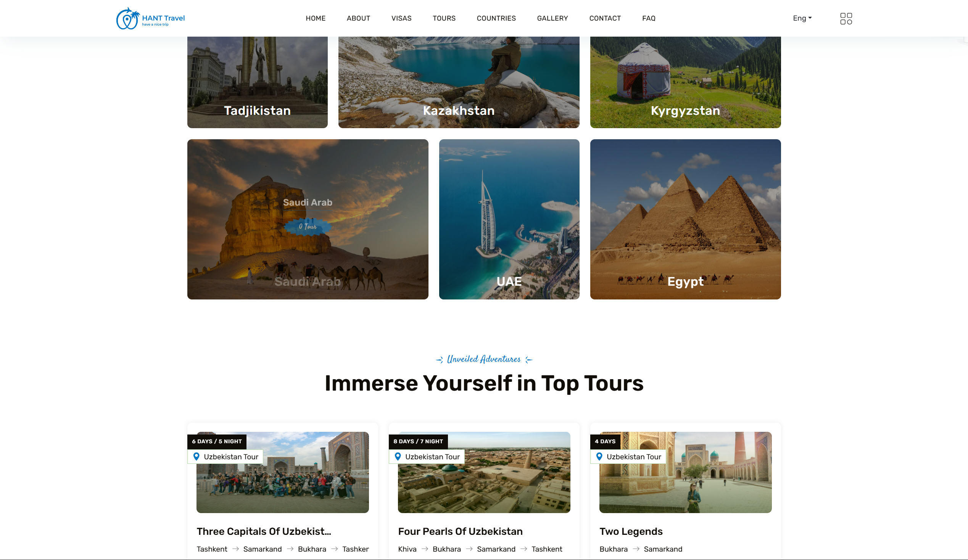Click the HANT Travel logo
The image size is (968, 560).
[x=151, y=18]
